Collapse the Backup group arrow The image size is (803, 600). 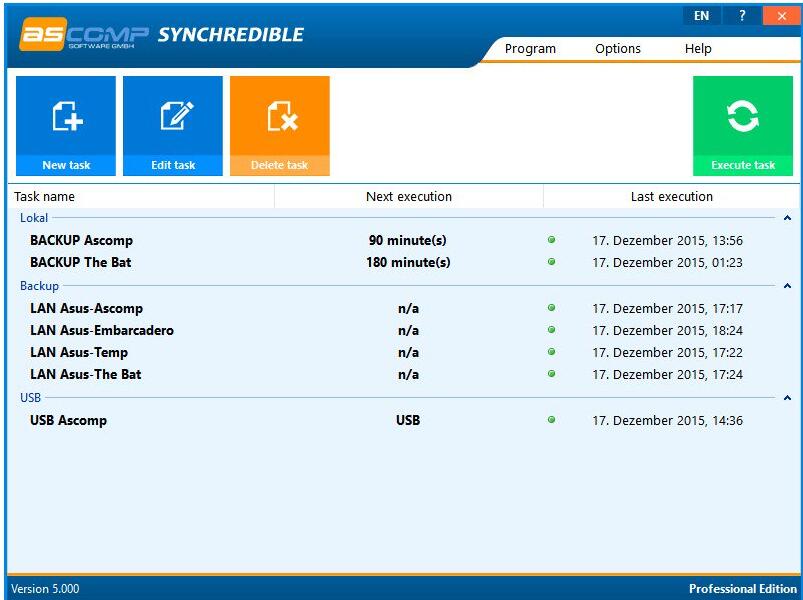788,286
